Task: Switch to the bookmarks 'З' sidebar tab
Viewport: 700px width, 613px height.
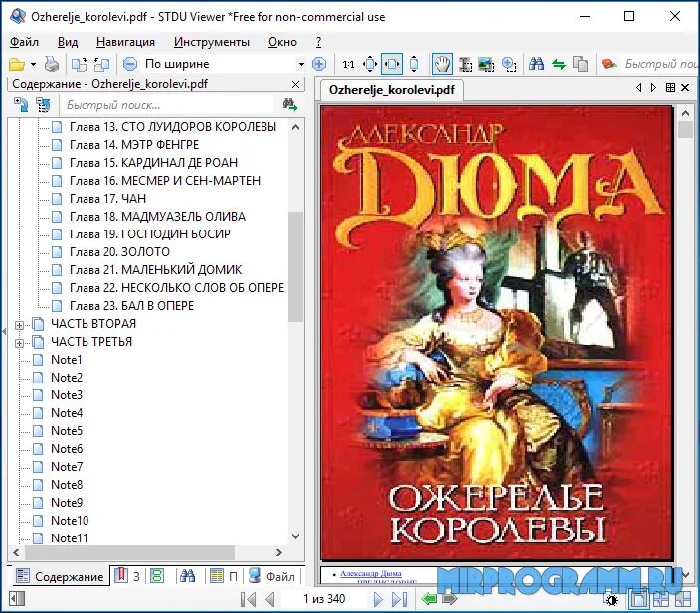Action: click(127, 576)
